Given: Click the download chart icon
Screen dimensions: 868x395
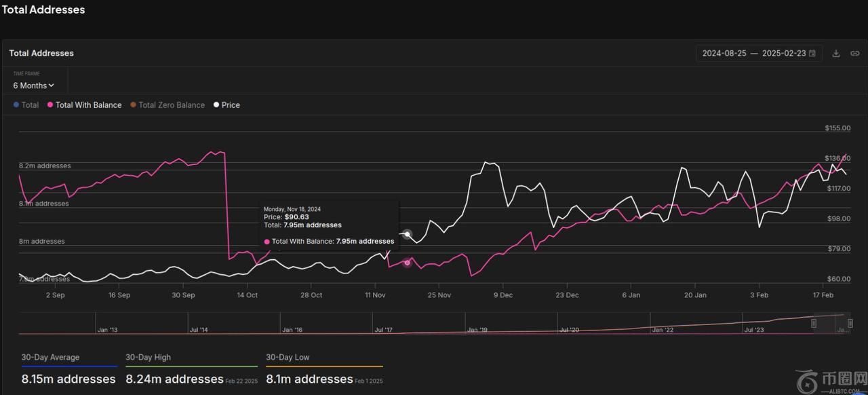Looking at the screenshot, I should [836, 54].
